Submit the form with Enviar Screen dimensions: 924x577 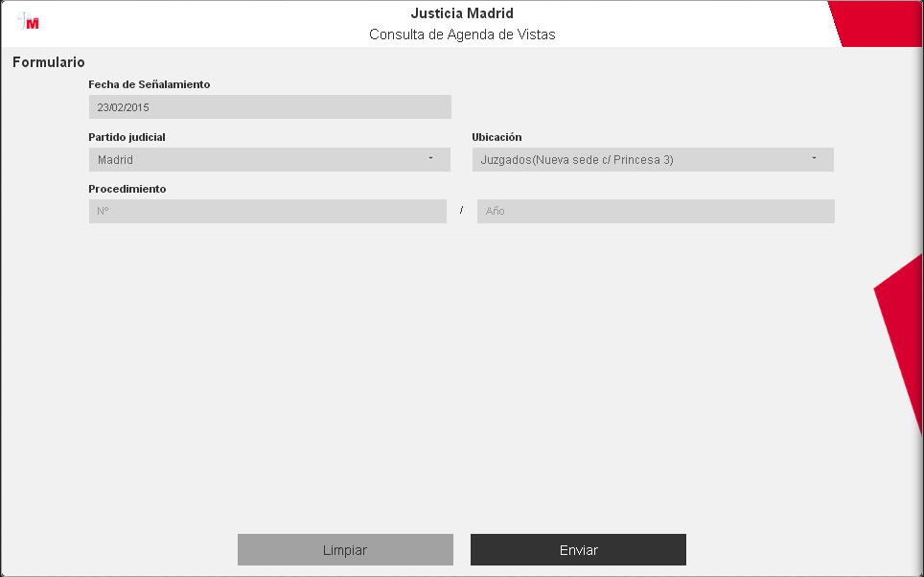(x=578, y=550)
